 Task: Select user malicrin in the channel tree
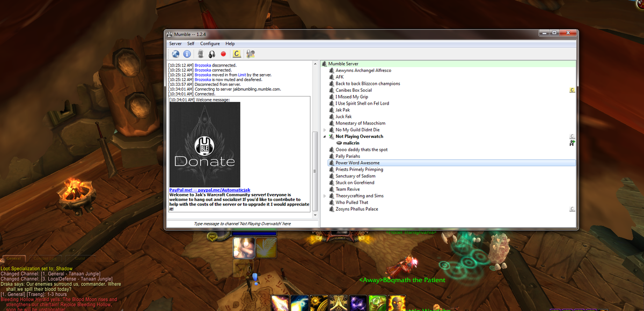351,143
